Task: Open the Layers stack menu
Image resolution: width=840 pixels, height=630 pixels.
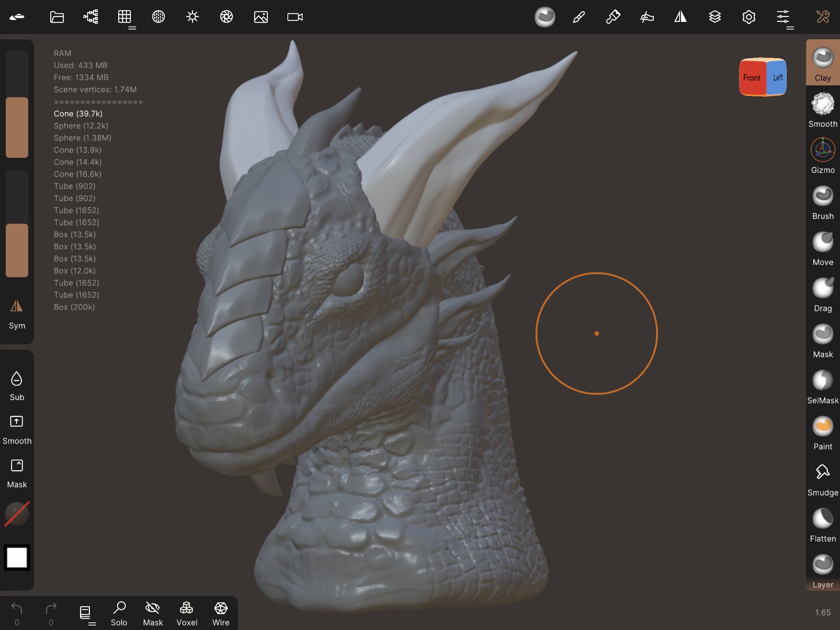Action: click(715, 17)
